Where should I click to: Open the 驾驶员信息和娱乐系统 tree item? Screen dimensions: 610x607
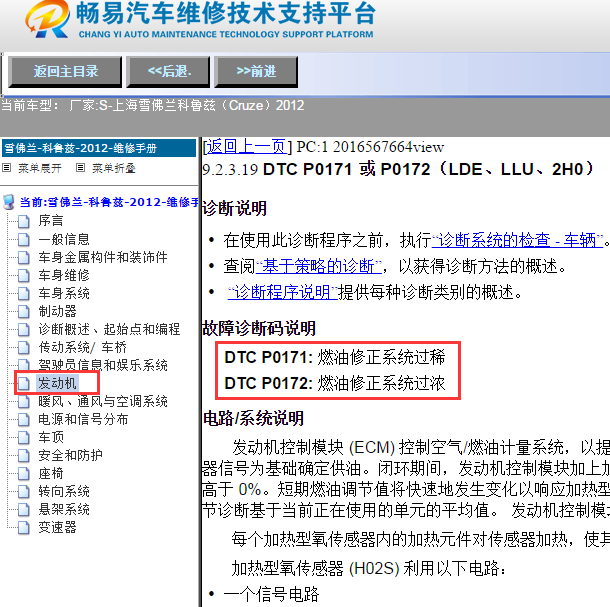[x=103, y=365]
